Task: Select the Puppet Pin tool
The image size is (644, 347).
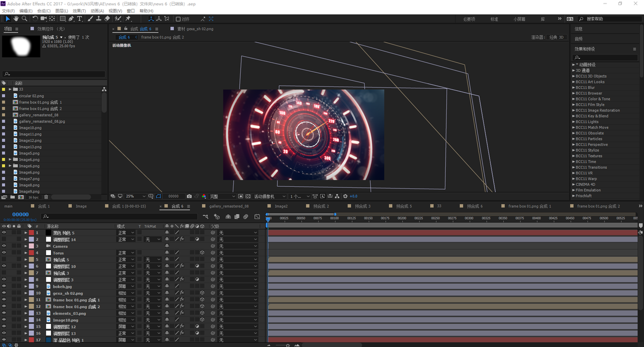Action: click(128, 19)
